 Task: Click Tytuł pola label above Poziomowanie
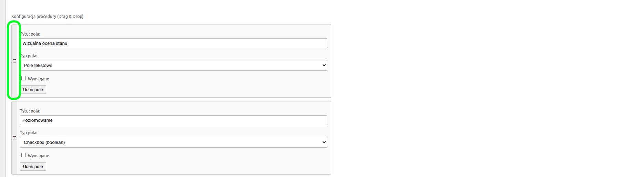(x=30, y=111)
